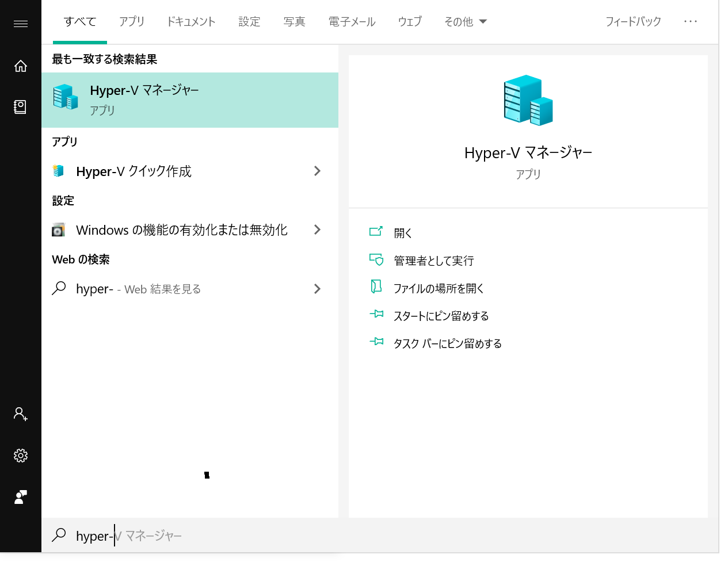This screenshot has width=728, height=562.
Task: Switch to the ドキュメント tab
Action: pyautogui.click(x=191, y=22)
